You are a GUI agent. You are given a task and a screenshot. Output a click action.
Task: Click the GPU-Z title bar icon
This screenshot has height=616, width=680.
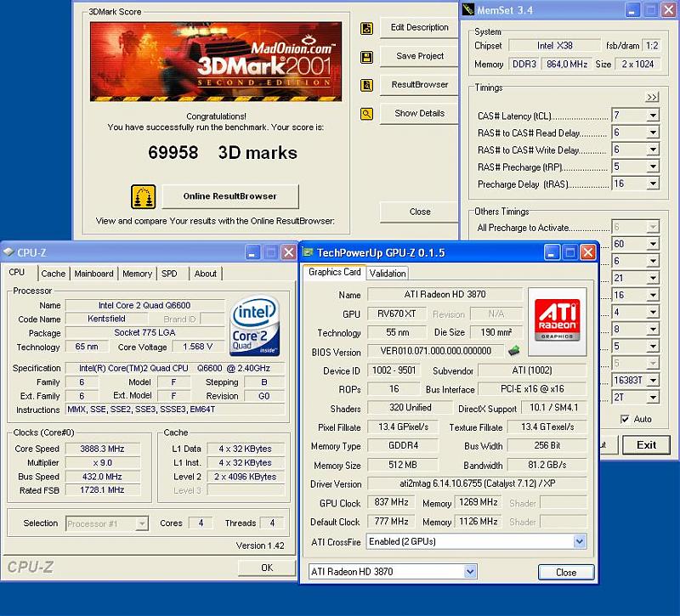[308, 252]
